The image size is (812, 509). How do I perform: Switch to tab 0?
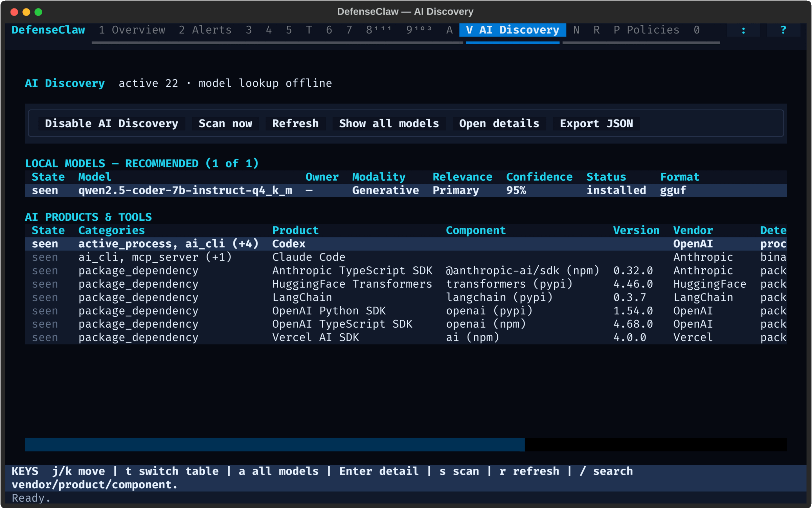coord(697,30)
